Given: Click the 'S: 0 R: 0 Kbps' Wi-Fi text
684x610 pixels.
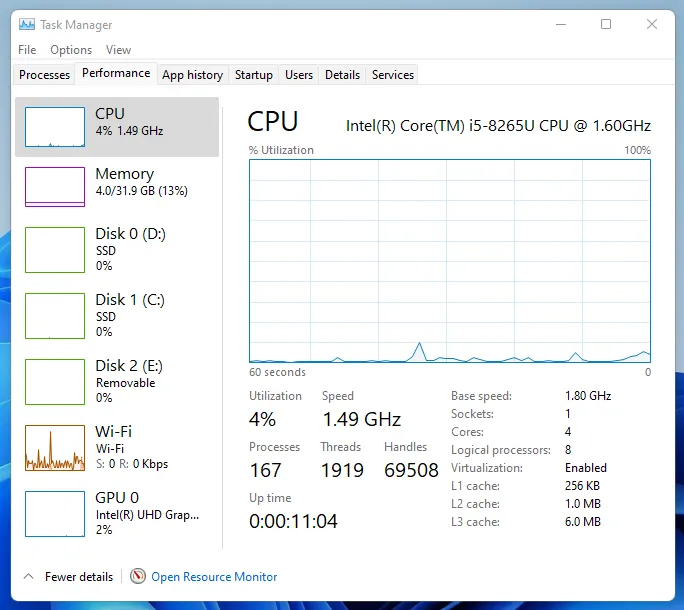Looking at the screenshot, I should tap(132, 464).
